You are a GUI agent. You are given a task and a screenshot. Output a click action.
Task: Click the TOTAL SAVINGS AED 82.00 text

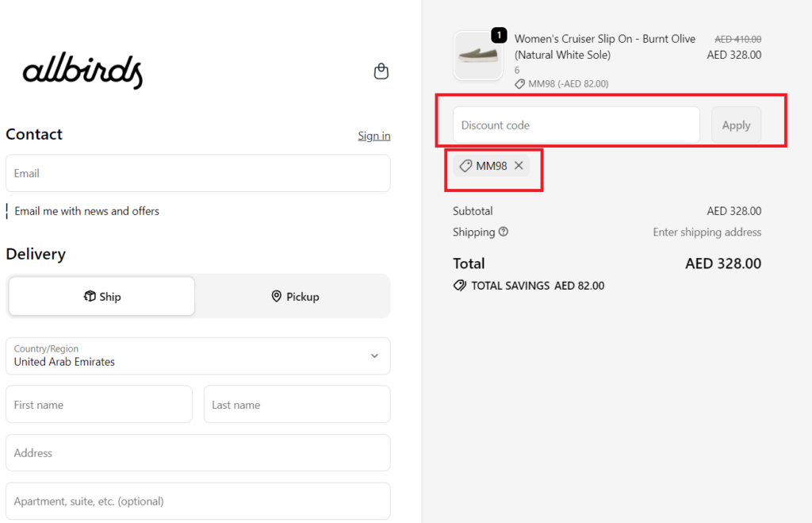(x=538, y=286)
